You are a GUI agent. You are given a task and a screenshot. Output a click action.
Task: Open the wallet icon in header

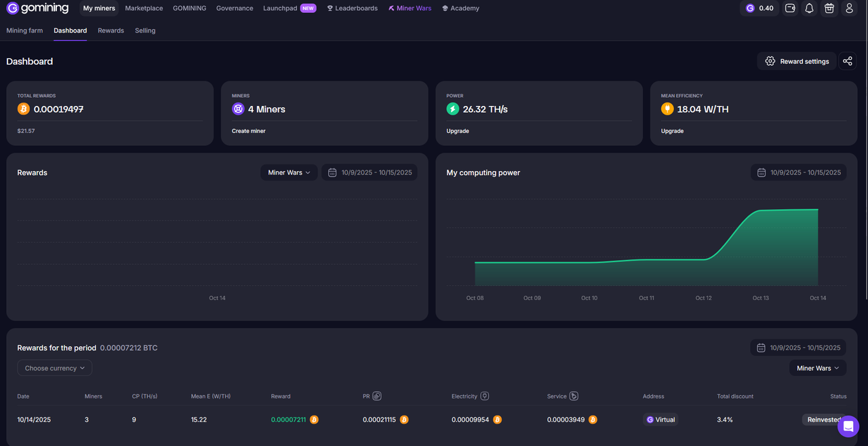pos(790,8)
